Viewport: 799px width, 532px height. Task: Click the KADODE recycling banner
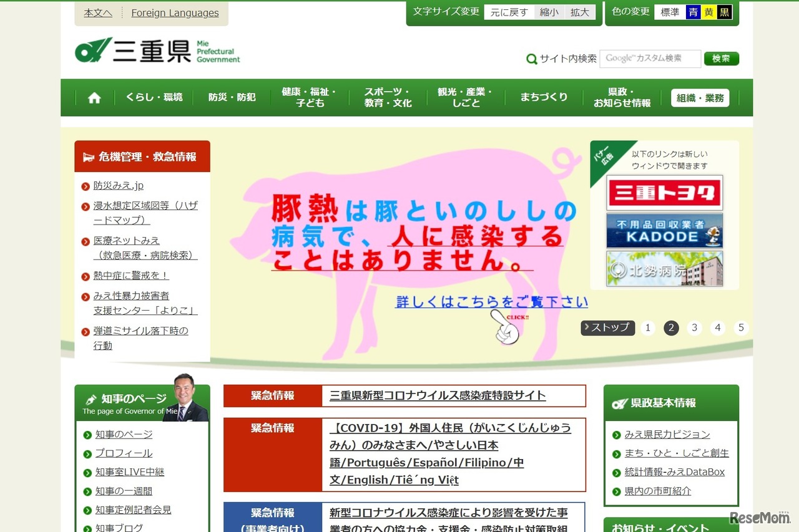pos(664,231)
